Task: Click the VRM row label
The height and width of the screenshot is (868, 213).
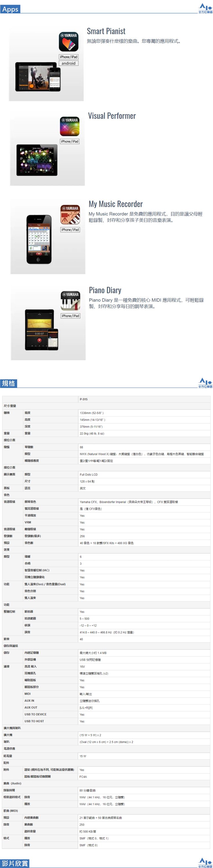Action: (x=28, y=523)
